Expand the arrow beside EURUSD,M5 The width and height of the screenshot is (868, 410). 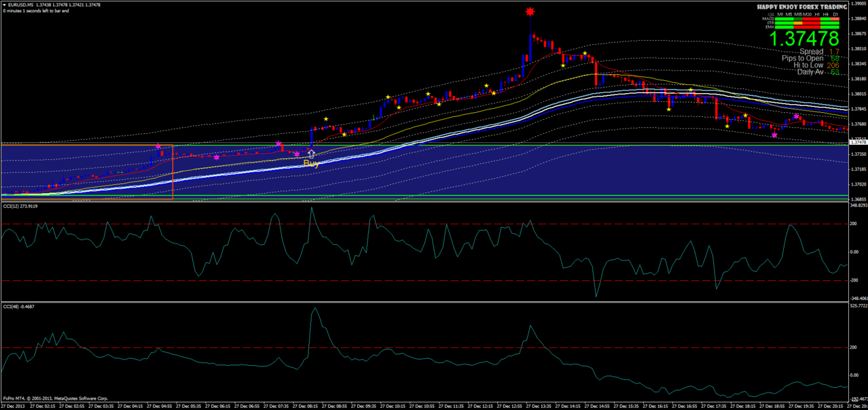click(x=3, y=5)
